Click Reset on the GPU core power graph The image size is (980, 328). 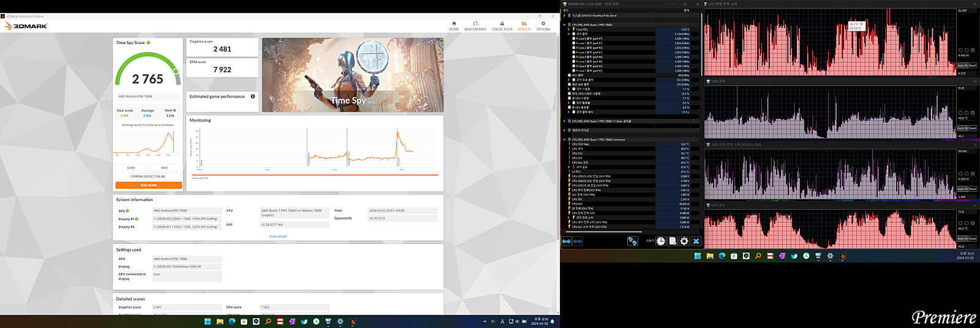pyautogui.click(x=973, y=189)
